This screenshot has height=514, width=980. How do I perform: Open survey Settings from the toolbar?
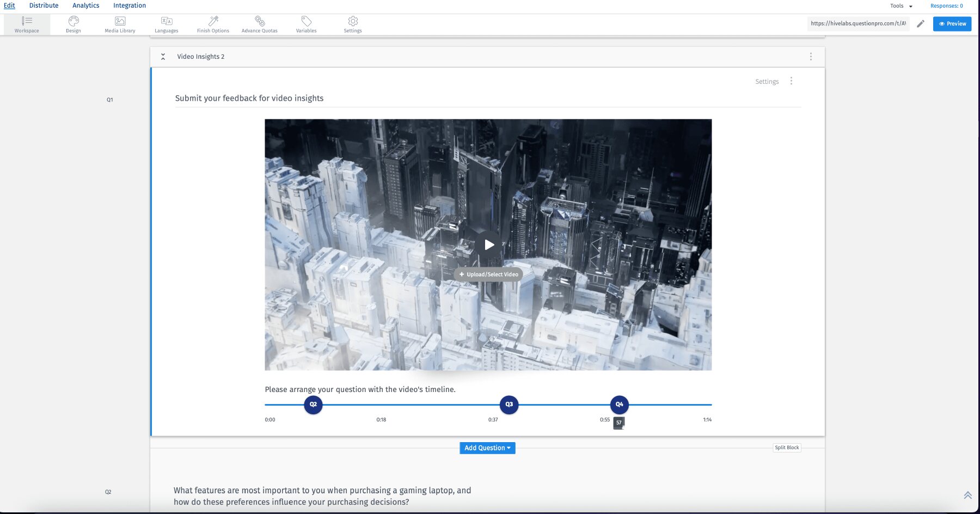coord(352,24)
